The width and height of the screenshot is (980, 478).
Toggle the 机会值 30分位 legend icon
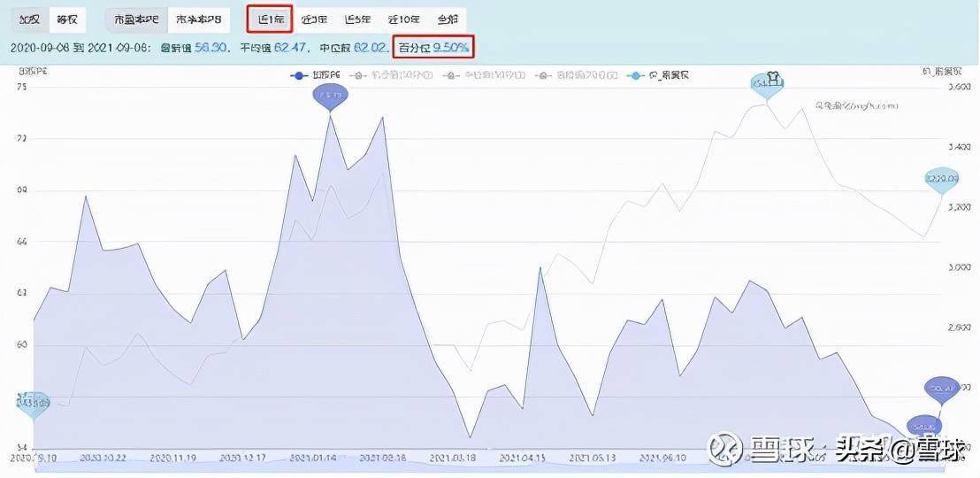click(357, 75)
